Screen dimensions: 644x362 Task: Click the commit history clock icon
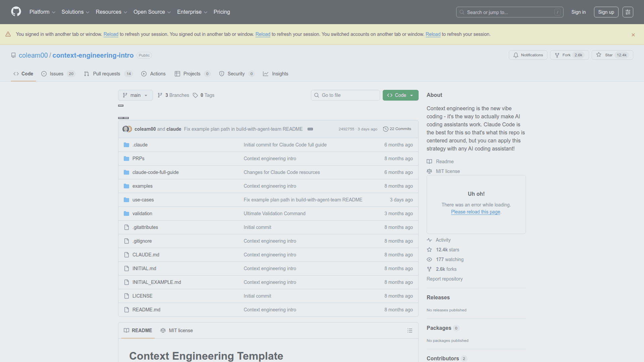tap(385, 129)
